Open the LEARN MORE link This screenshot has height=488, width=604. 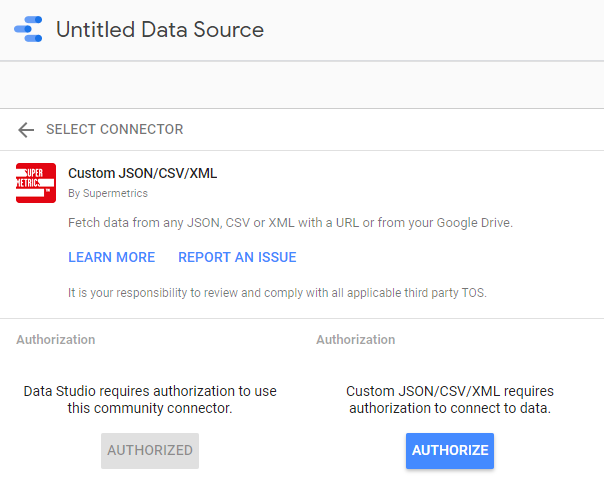tap(111, 257)
